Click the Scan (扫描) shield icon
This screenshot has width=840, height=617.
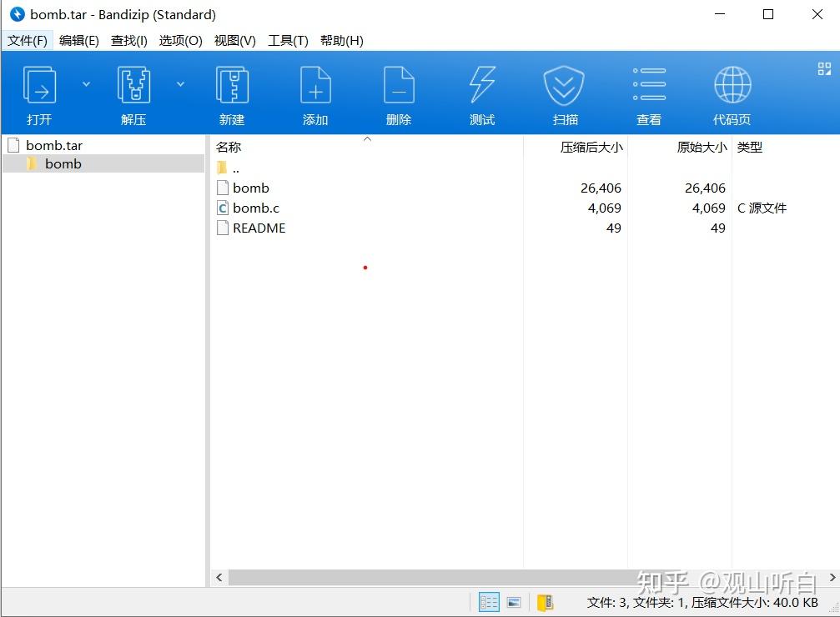(564, 85)
